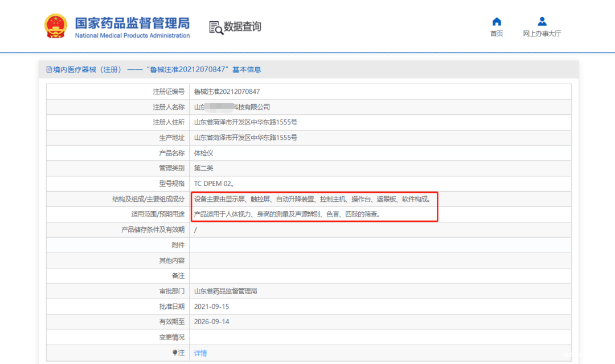Click the 审批部门 山东省药品监督管理局 cell
Image resolution: width=615 pixels, height=364 pixels.
click(225, 291)
